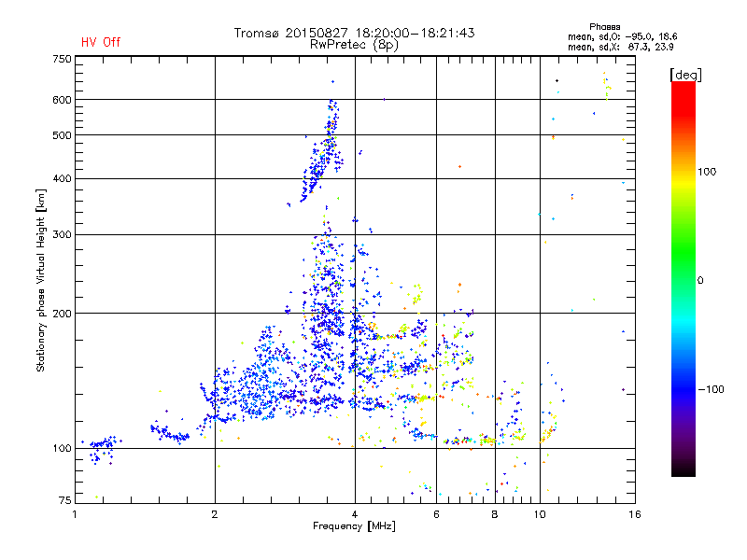
Task: Click the colorbar label '100'
Action: point(707,172)
